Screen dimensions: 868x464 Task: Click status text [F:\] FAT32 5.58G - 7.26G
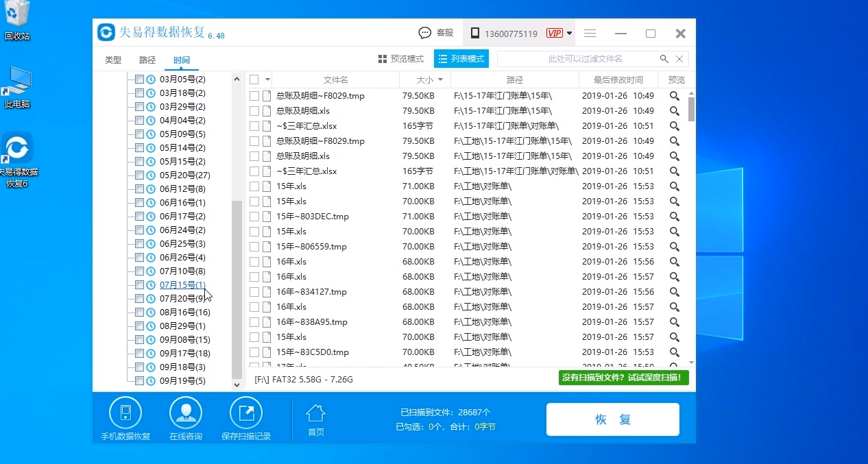click(304, 379)
